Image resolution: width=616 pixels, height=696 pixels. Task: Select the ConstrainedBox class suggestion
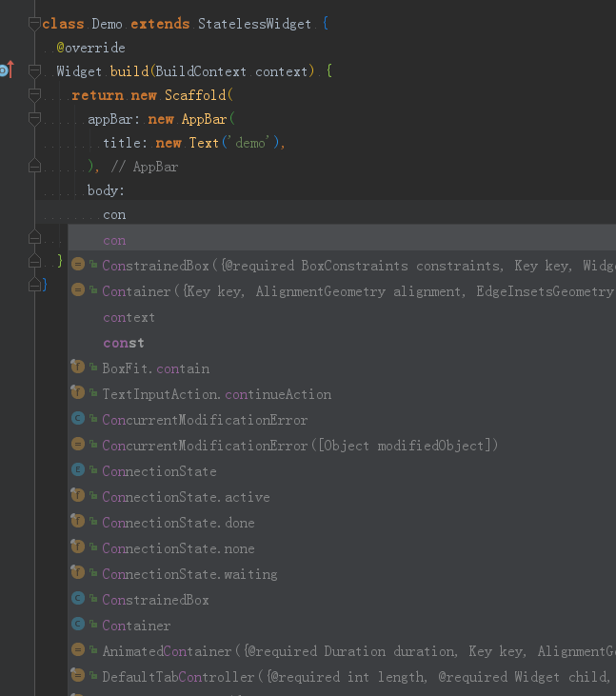(342, 600)
